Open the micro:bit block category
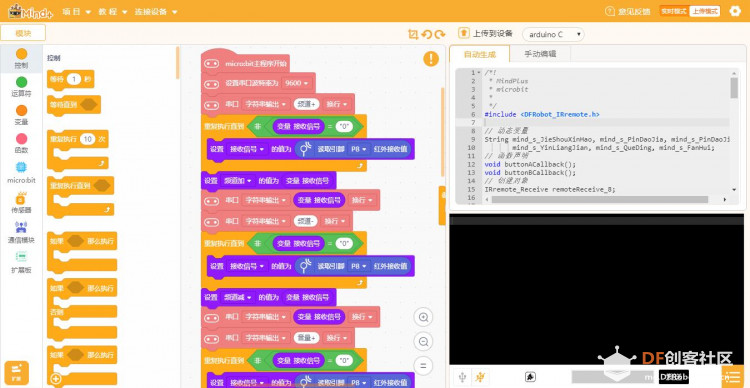750x388 pixels. tap(21, 173)
